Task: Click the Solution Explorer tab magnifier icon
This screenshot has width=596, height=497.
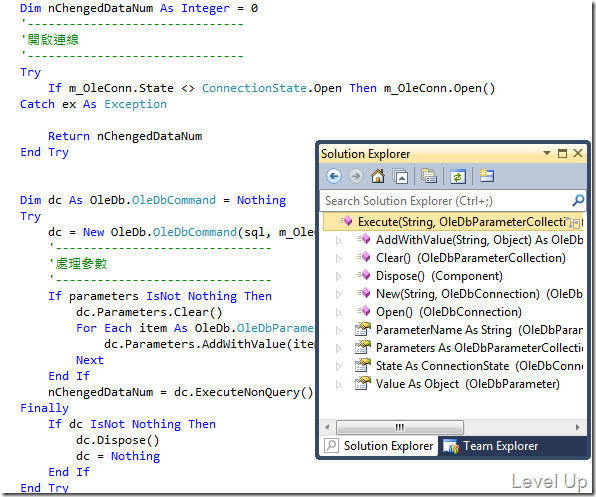Action: [331, 445]
